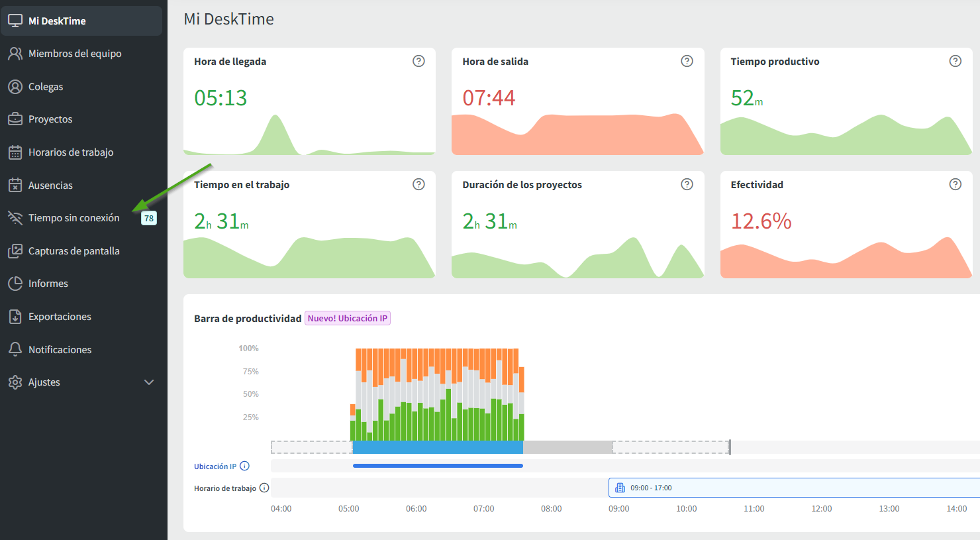Click help icon on Efectividad card
This screenshot has height=540, width=980.
(955, 184)
